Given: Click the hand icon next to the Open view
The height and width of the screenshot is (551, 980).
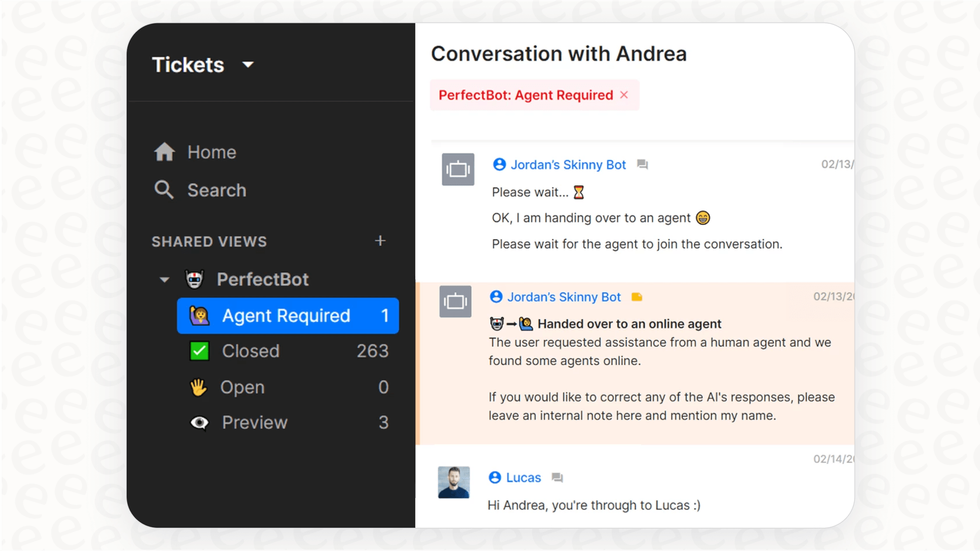Looking at the screenshot, I should coord(199,387).
